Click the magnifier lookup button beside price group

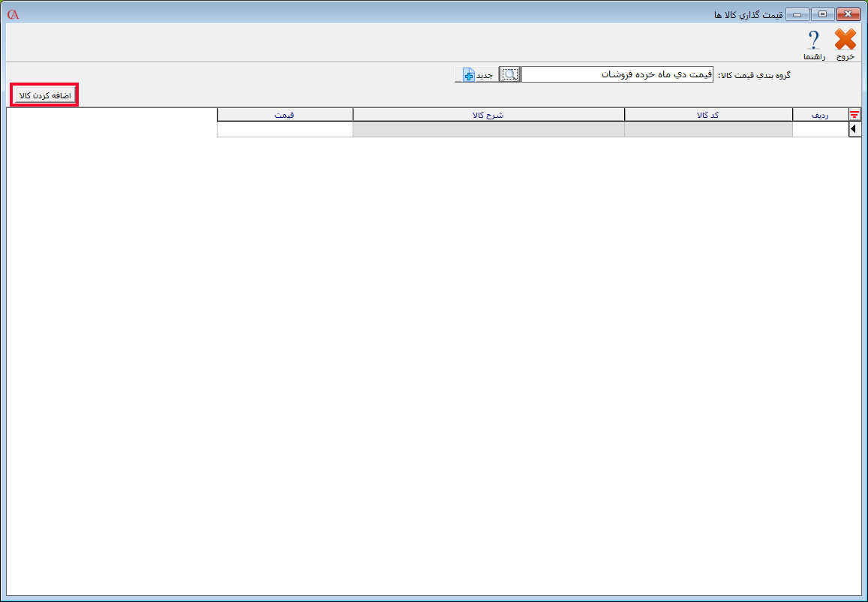coord(509,74)
